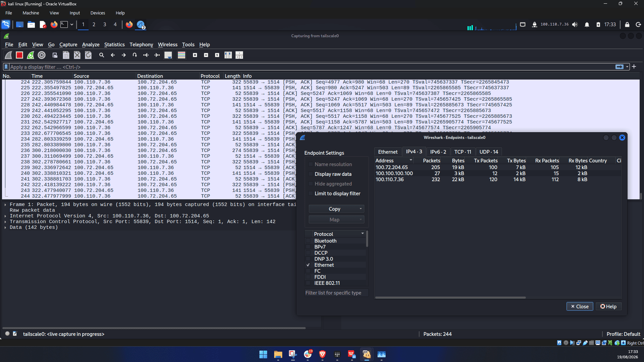This screenshot has width=644, height=362.
Task: Toggle auto-scroll during live capture
Action: 168,55
